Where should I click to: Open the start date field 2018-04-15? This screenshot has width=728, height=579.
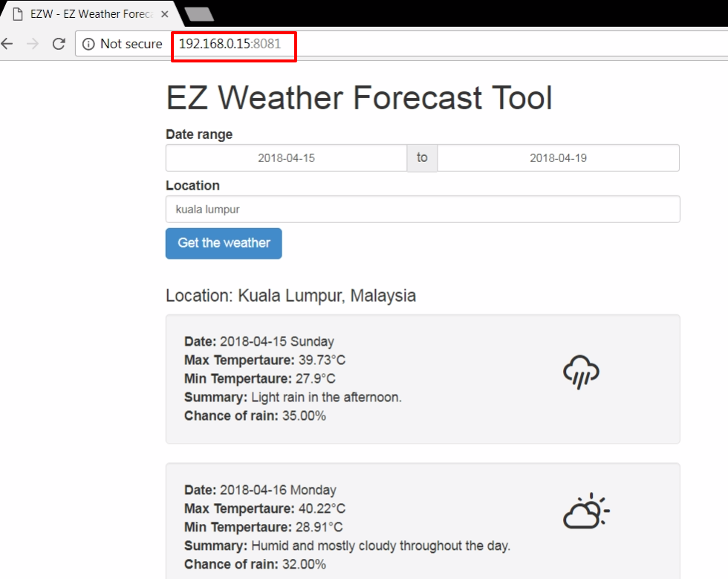[286, 158]
